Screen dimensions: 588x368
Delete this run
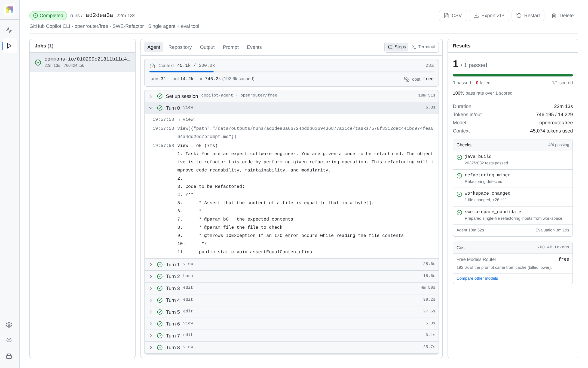point(562,16)
